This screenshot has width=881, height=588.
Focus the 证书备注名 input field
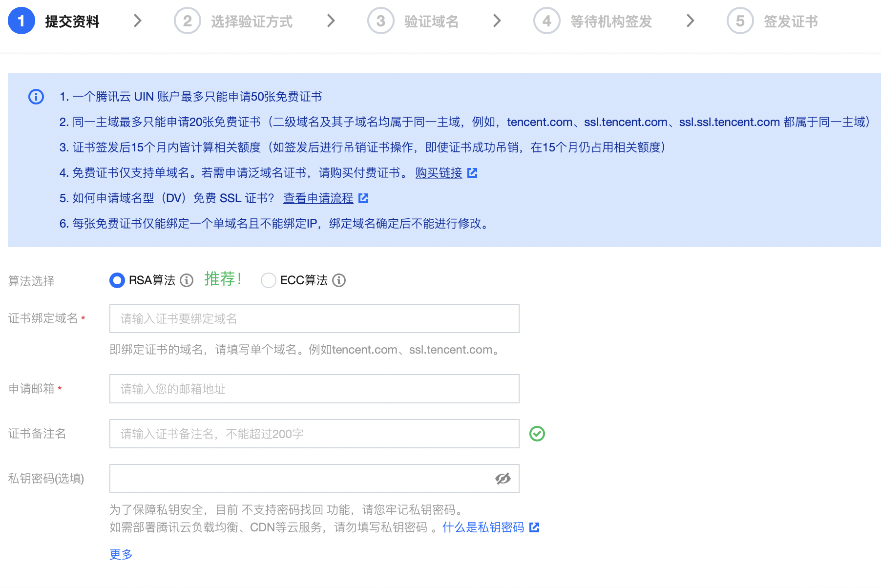[315, 434]
